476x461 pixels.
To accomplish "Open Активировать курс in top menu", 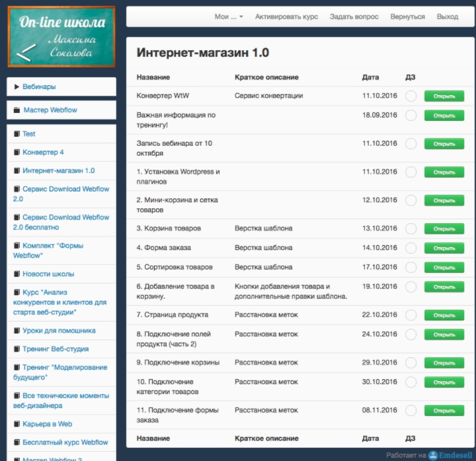I will 286,17.
